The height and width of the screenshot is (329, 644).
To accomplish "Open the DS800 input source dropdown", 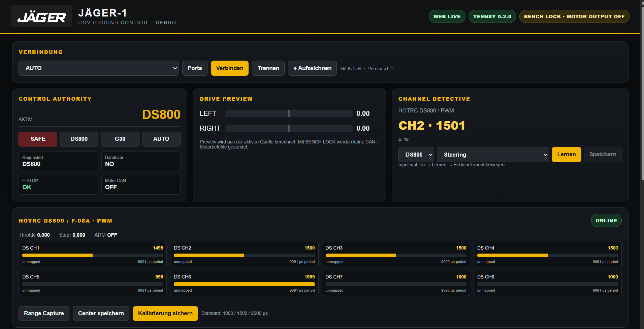I will point(416,155).
